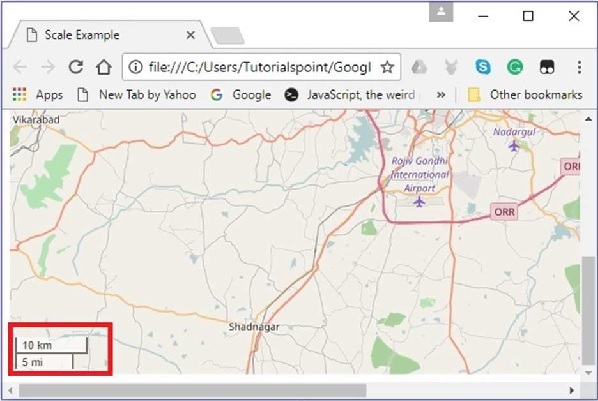
Task: Expand hidden bookmarks with the chevron
Action: tap(441, 95)
